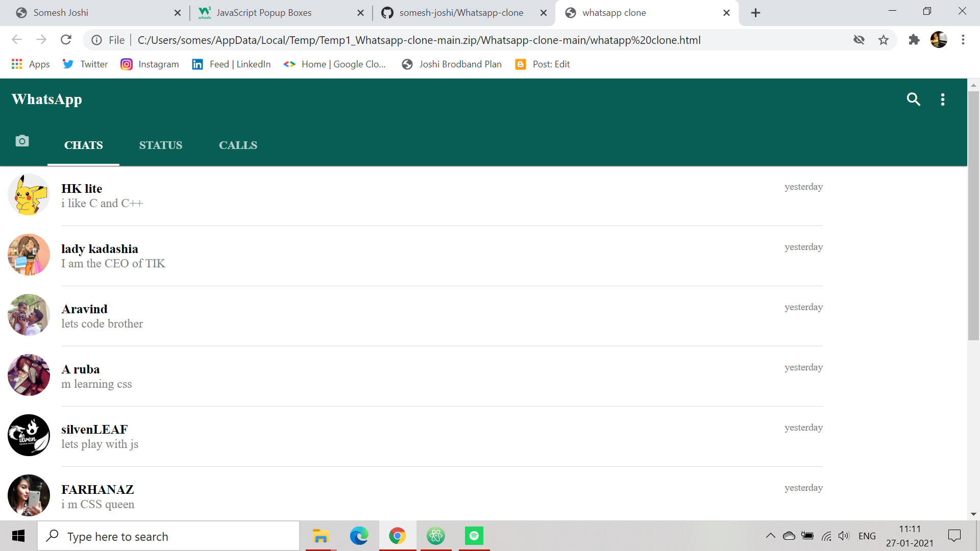Image resolution: width=980 pixels, height=551 pixels.
Task: Select the A ruba chat name
Action: pyautogui.click(x=81, y=369)
